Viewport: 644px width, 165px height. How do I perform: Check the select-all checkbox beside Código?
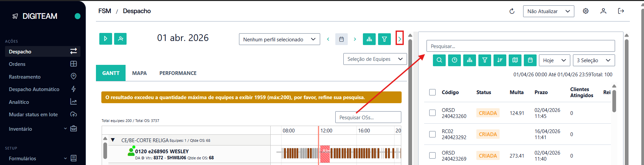pos(433,92)
